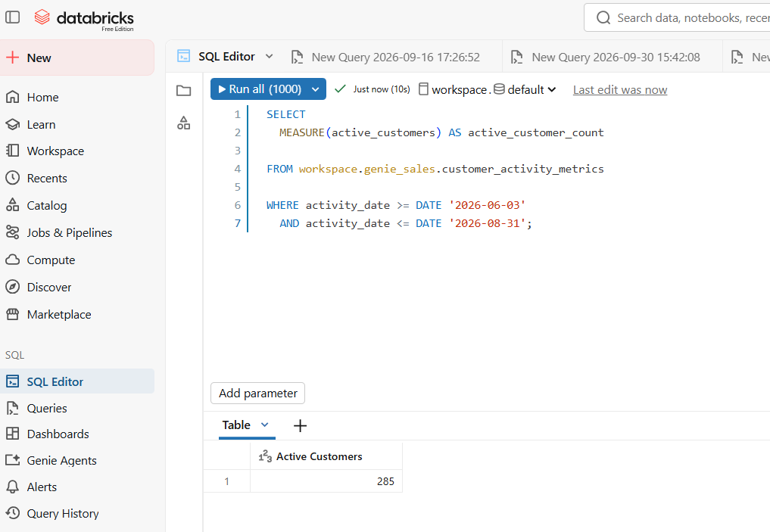Click the SQL Editor sidebar icon
Viewport: 770px width, 532px height.
pos(13,381)
